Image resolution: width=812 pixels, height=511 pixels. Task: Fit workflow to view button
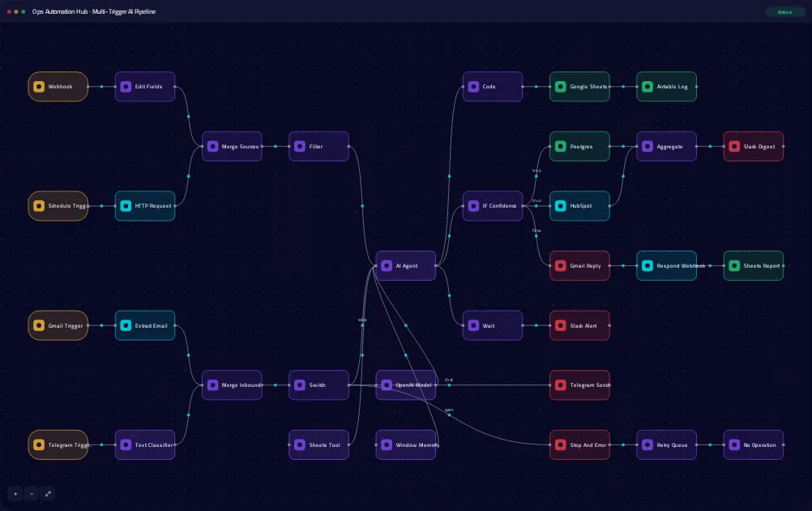point(48,493)
